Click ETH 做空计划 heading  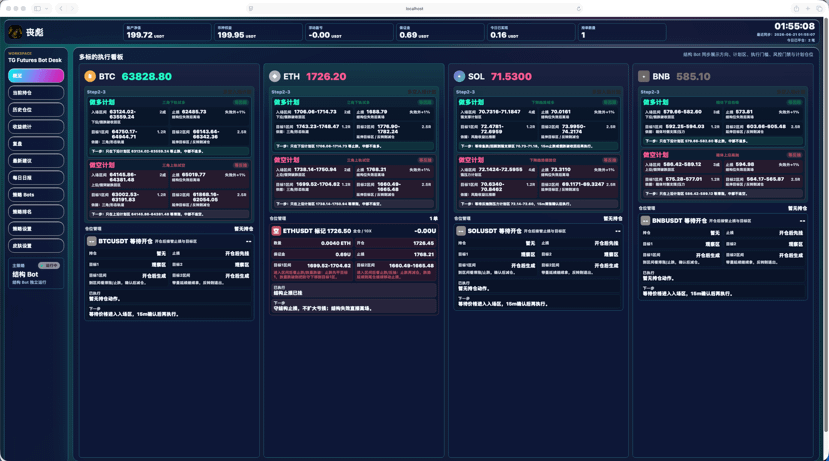(x=287, y=160)
